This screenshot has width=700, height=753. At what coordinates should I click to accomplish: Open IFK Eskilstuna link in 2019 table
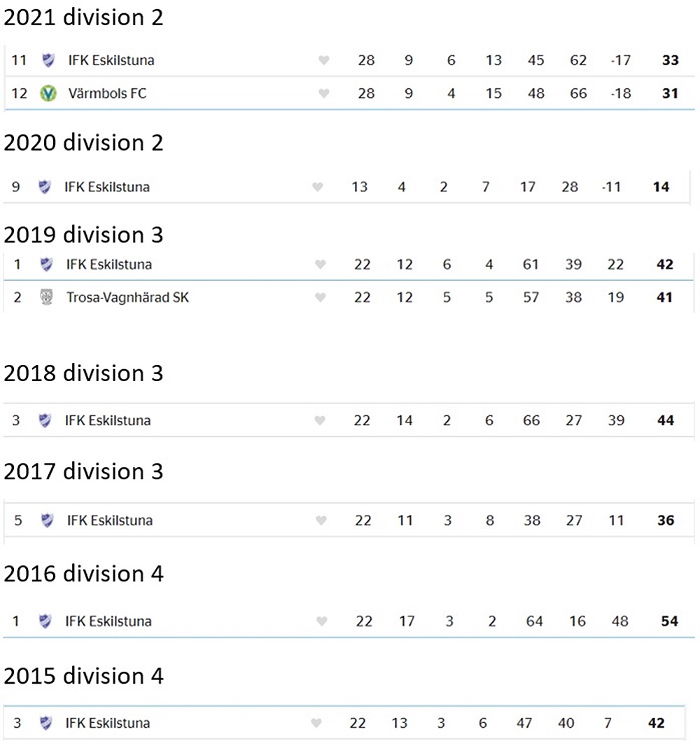(109, 264)
